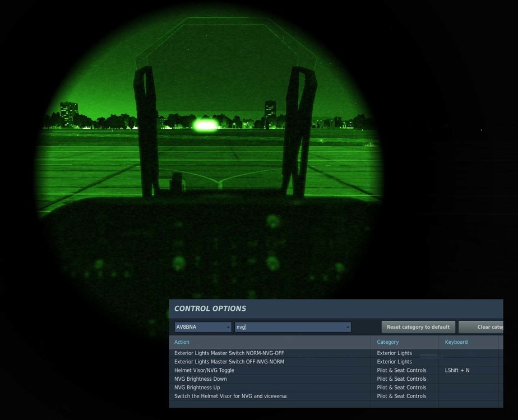518x420 pixels.
Task: Select NVG Brightness Up action
Action: pos(197,388)
